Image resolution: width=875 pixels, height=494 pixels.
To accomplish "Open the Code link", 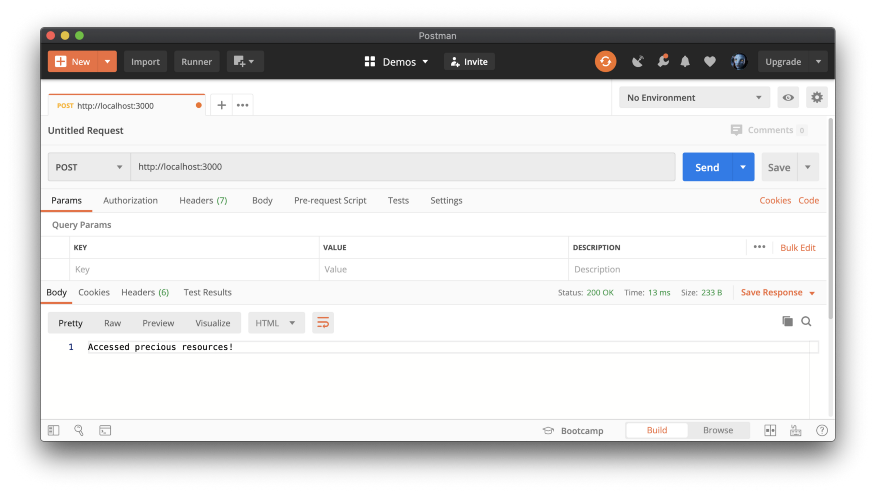I will tap(809, 200).
